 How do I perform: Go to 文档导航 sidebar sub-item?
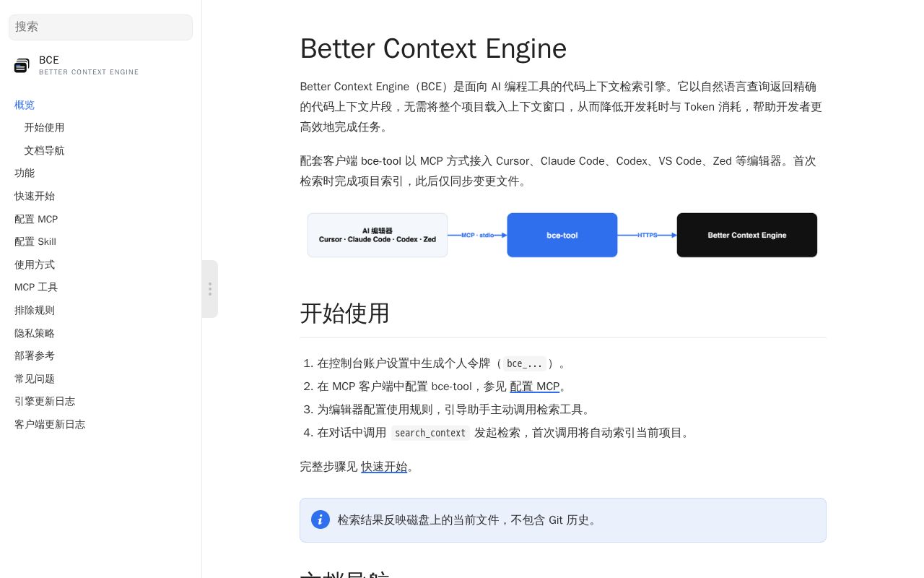pyautogui.click(x=44, y=150)
